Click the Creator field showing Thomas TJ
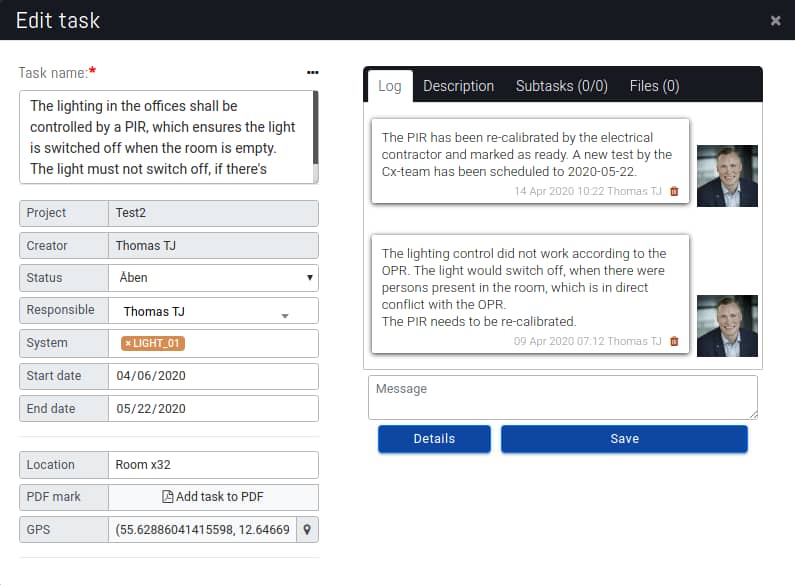 [x=213, y=245]
